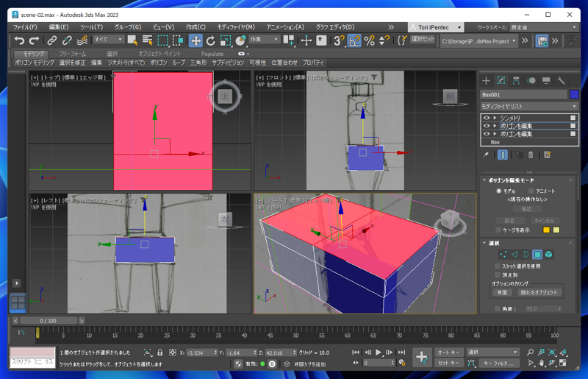Click the pale yellow cage color swatch

[x=556, y=230]
